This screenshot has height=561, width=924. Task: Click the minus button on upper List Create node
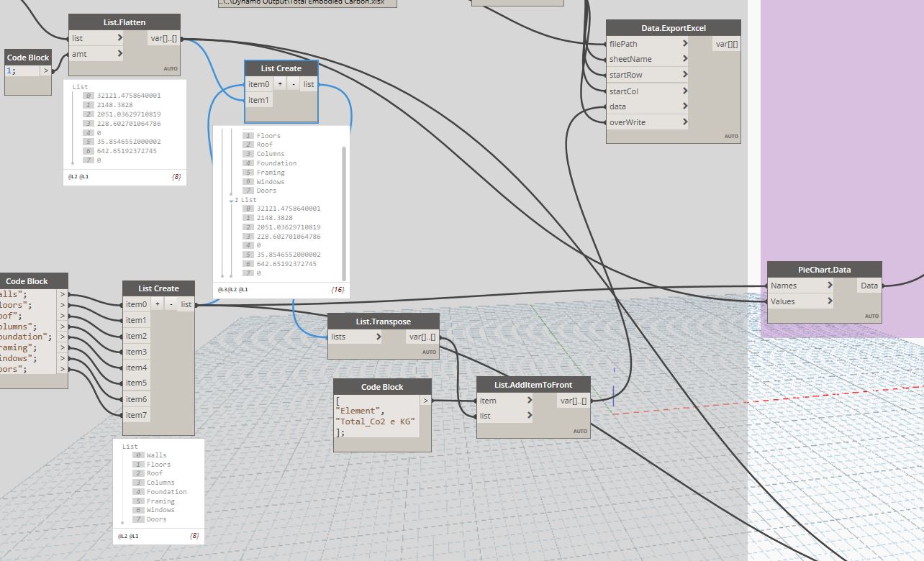(x=293, y=84)
